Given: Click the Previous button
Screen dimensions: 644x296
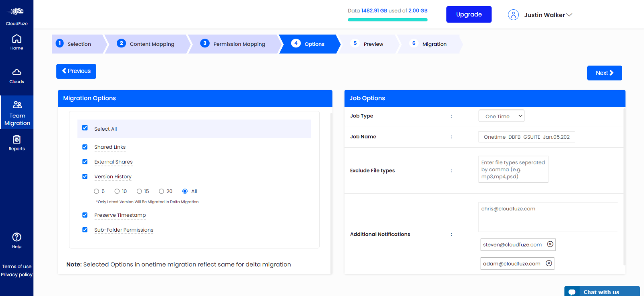Looking at the screenshot, I should pos(76,71).
